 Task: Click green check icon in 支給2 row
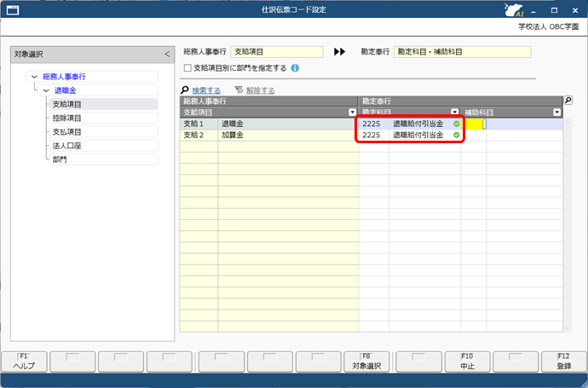coord(456,135)
